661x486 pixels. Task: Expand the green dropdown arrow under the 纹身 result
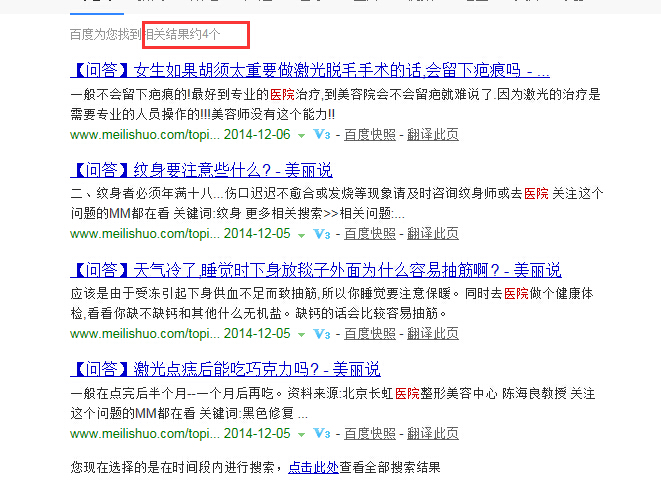pos(301,235)
